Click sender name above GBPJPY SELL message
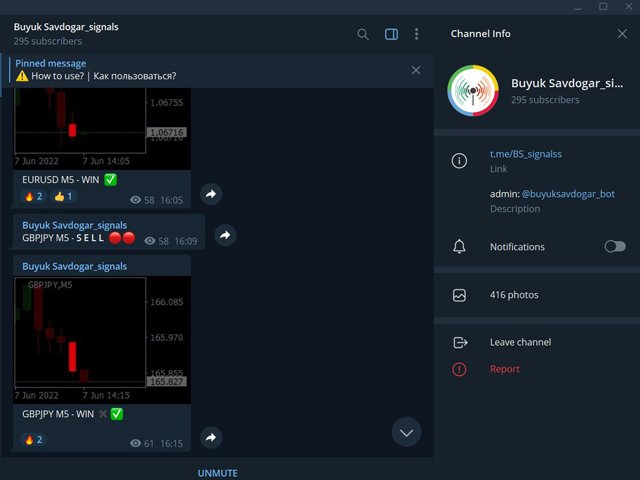 pyautogui.click(x=74, y=225)
